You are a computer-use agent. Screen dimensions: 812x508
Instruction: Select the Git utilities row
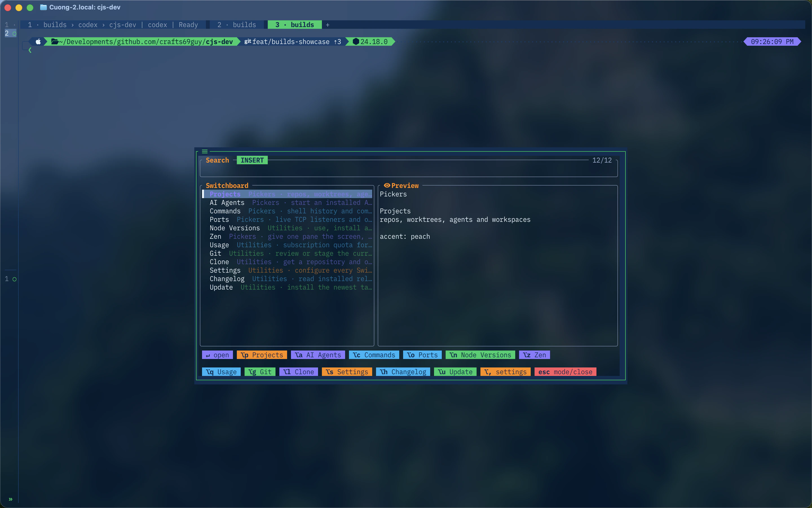[x=287, y=253]
